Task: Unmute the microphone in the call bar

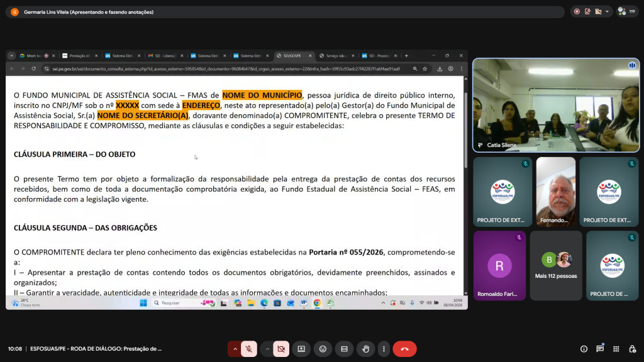Action: [249, 349]
